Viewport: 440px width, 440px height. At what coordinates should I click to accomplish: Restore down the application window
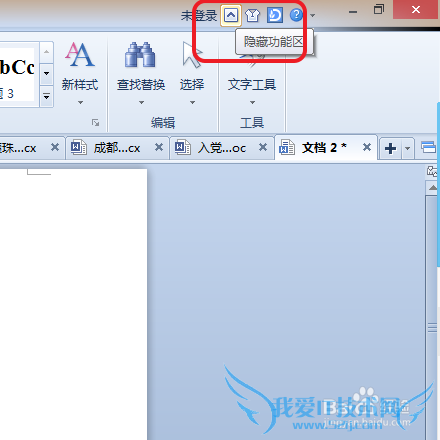point(379,9)
